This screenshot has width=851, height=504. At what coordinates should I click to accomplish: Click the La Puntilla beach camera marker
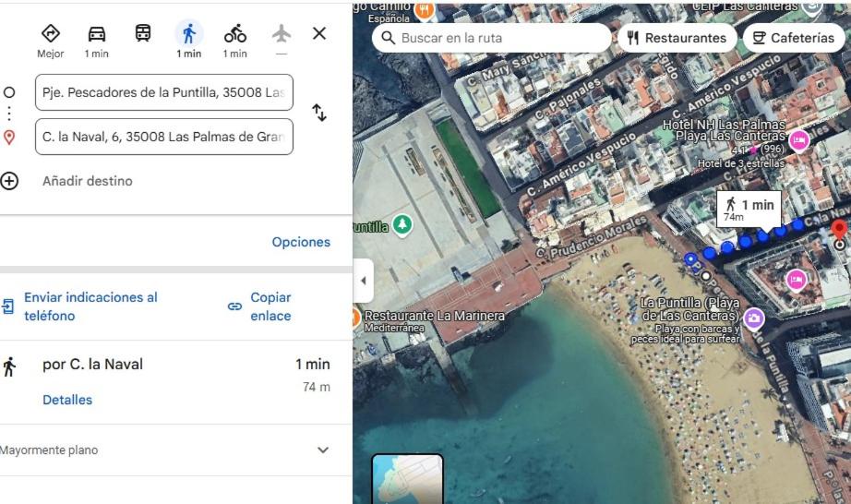tap(754, 318)
